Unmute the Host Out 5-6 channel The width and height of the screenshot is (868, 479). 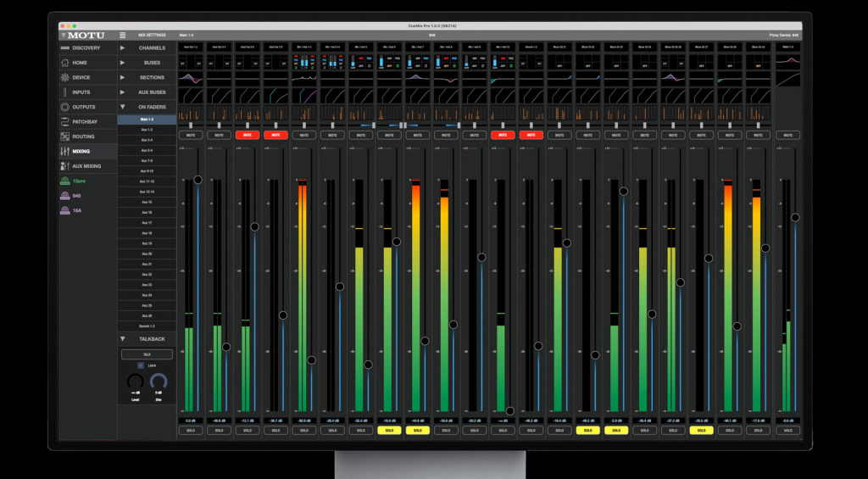(248, 135)
